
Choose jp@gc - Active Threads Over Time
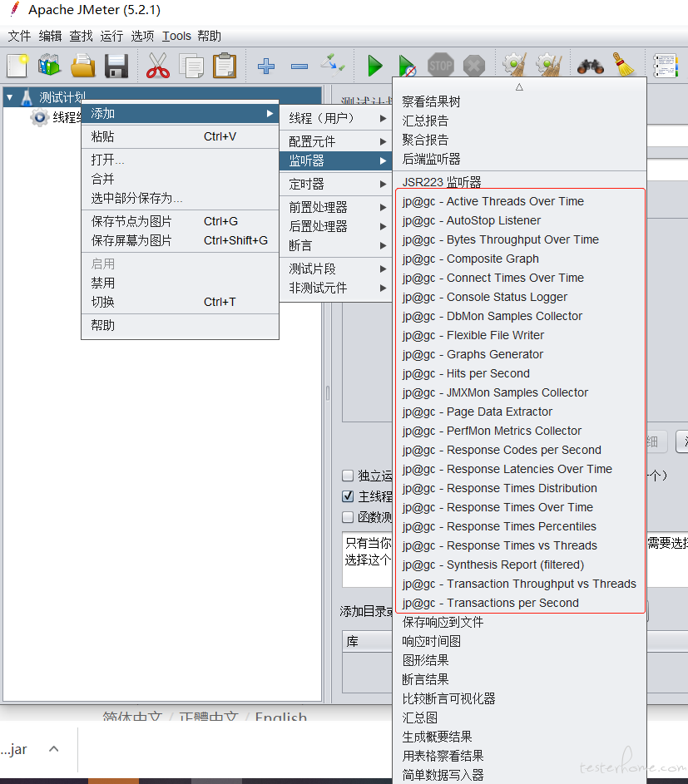[x=519, y=201]
